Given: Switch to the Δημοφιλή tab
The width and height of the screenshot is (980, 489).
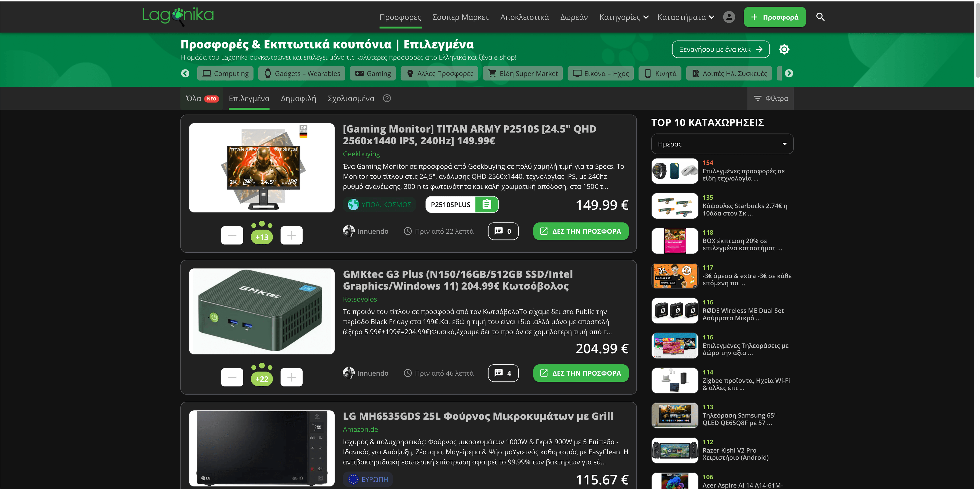Looking at the screenshot, I should 298,99.
